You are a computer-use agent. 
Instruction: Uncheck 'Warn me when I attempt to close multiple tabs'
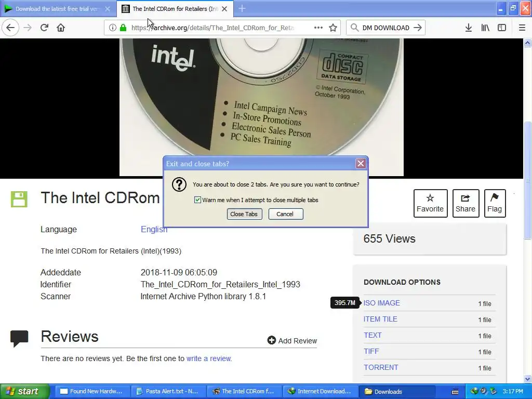[197, 200]
